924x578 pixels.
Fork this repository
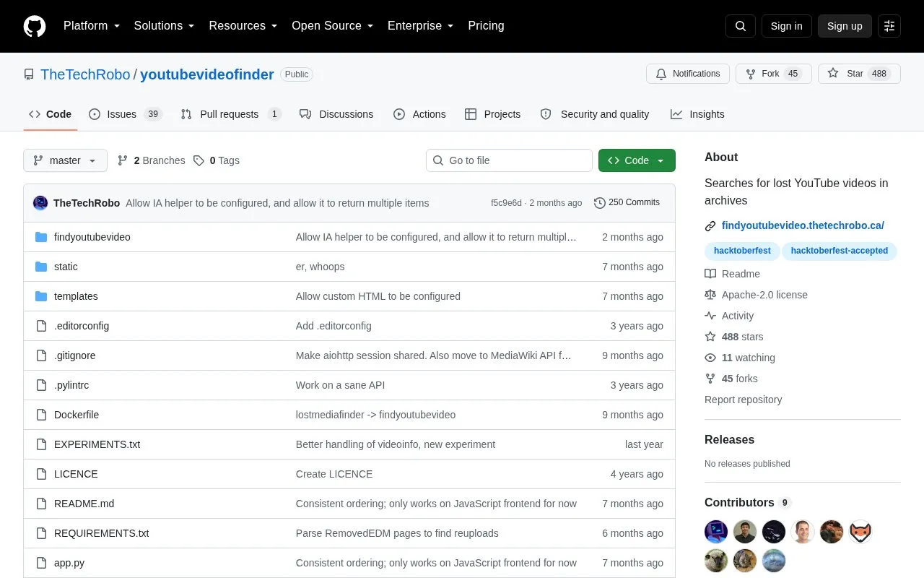774,74
